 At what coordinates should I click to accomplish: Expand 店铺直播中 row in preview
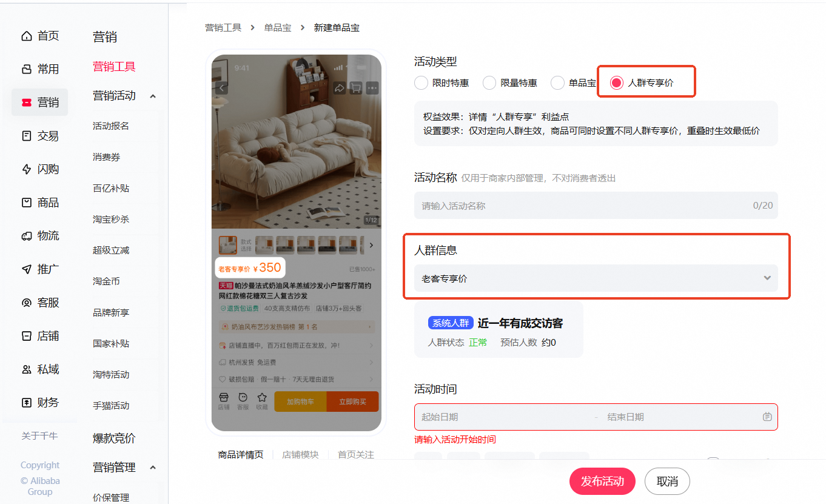[297, 345]
